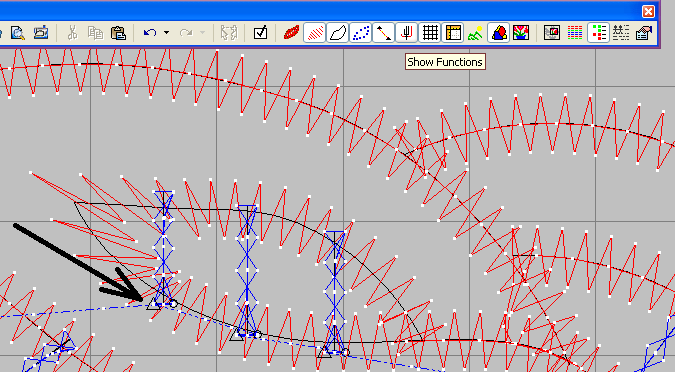Click the green stitching figure icon

pos(475,33)
